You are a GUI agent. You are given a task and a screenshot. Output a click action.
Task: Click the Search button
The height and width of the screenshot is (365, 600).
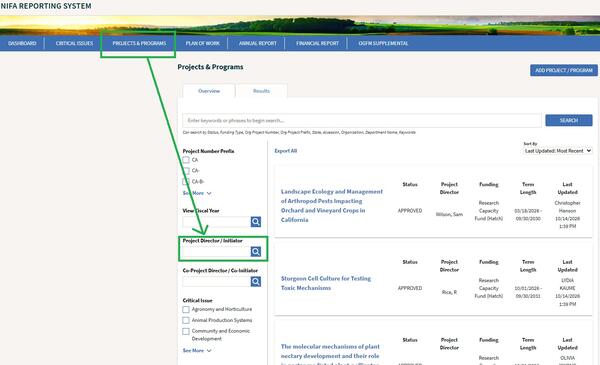tap(569, 120)
